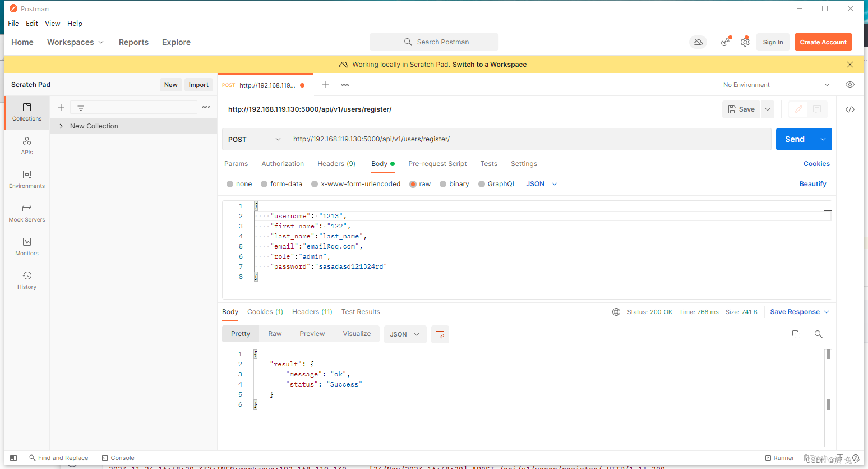Click the blue Send button
868x469 pixels.
coord(795,139)
